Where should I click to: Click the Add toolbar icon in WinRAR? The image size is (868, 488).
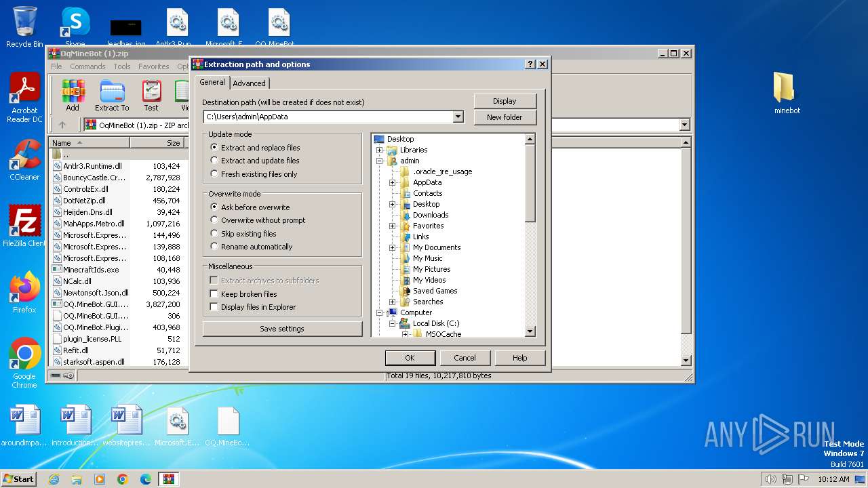click(73, 95)
